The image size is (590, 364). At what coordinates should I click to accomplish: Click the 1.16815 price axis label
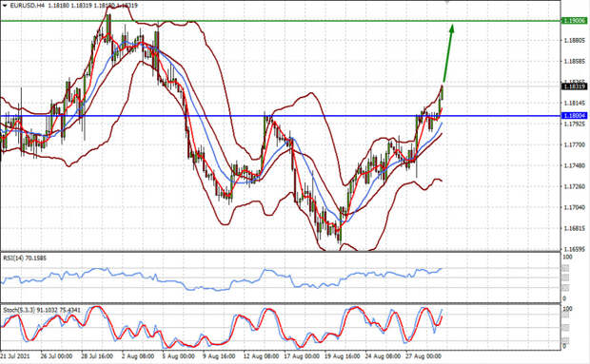tap(575, 228)
